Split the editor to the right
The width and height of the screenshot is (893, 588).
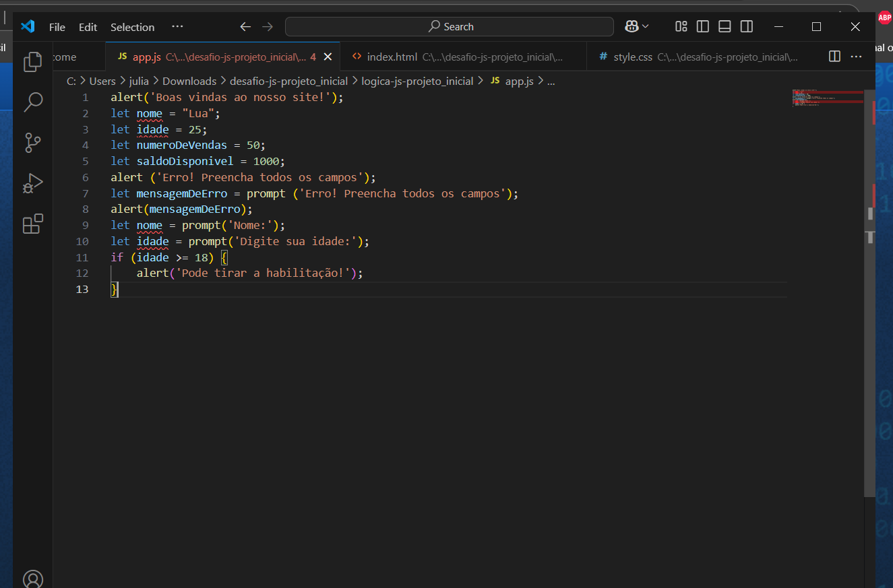coord(834,57)
